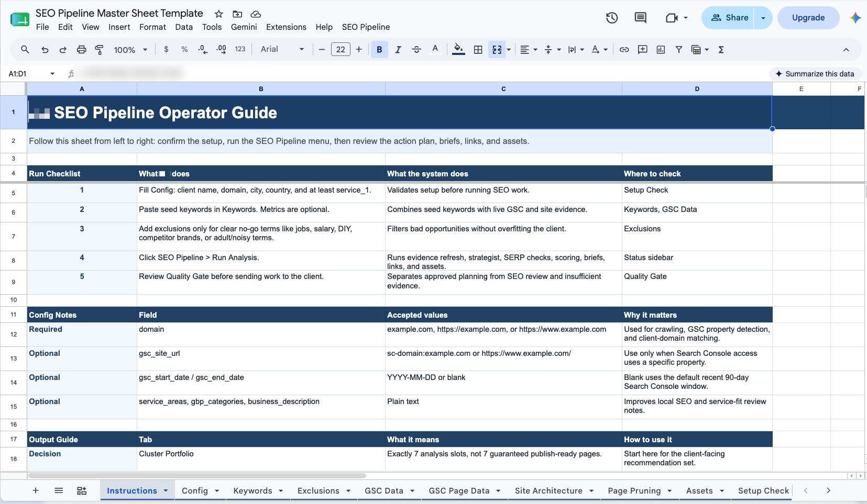Image resolution: width=867 pixels, height=504 pixels.
Task: Open horizontal align dropdown
Action: coord(529,50)
